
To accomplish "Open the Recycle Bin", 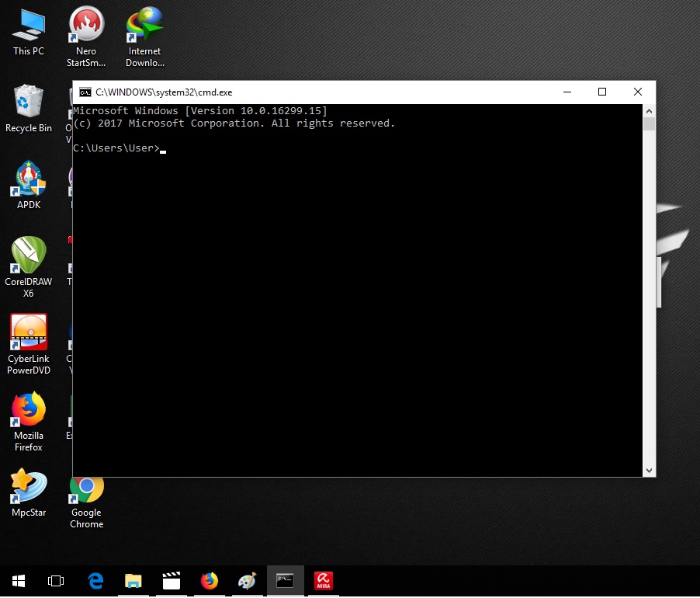I will (28, 105).
